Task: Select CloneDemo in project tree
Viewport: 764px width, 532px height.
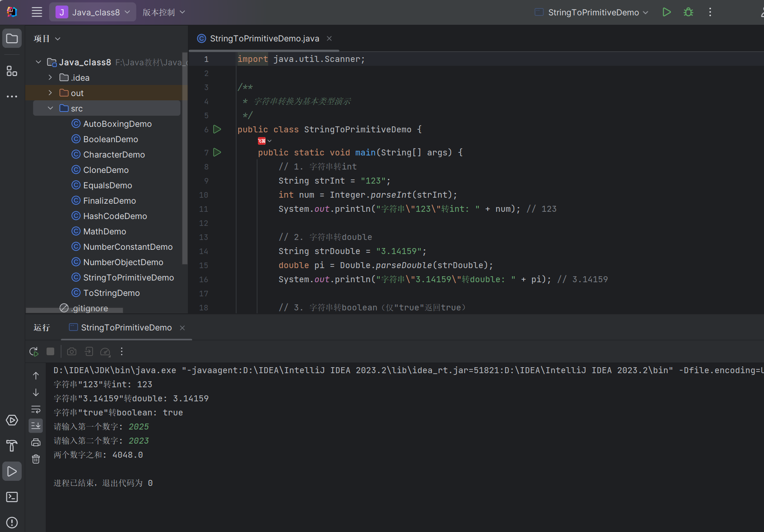Action: [x=106, y=170]
